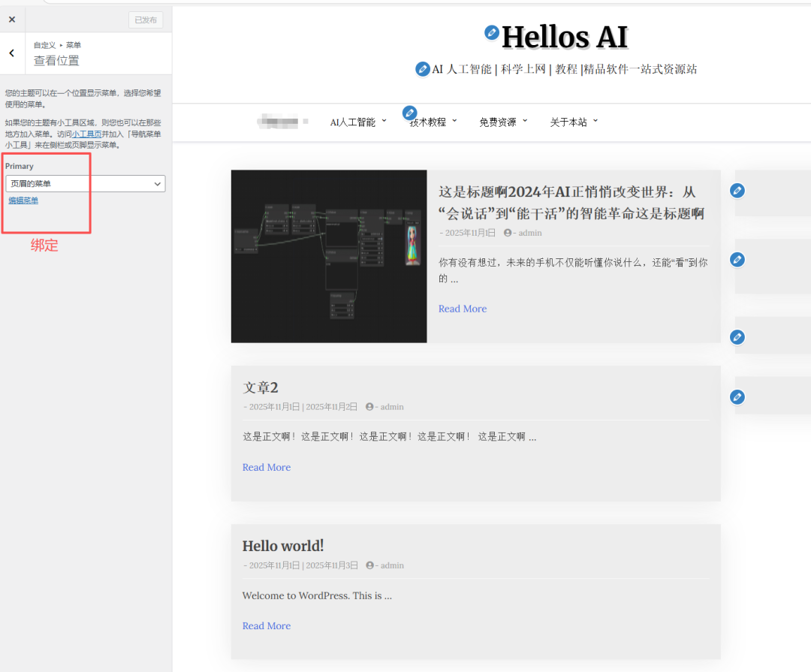Viewport: 811px width, 672px height.
Task: Click the topmost sidebar widget edit pencil
Action: pos(737,191)
